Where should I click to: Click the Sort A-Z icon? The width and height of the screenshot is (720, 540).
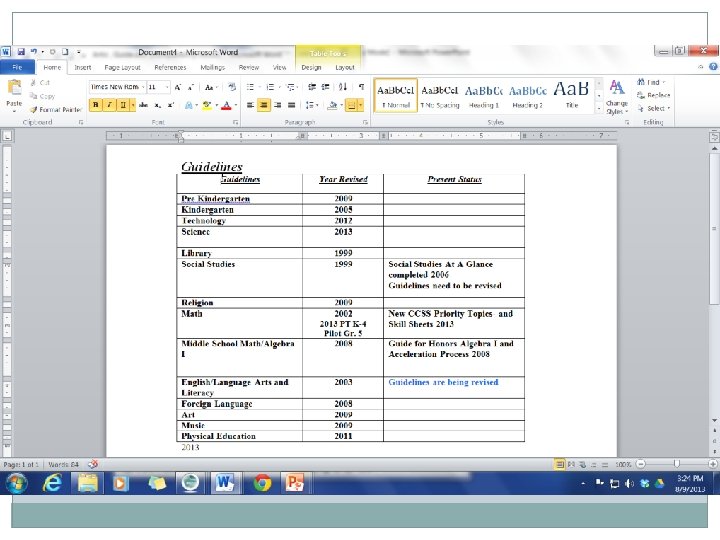[x=343, y=87]
